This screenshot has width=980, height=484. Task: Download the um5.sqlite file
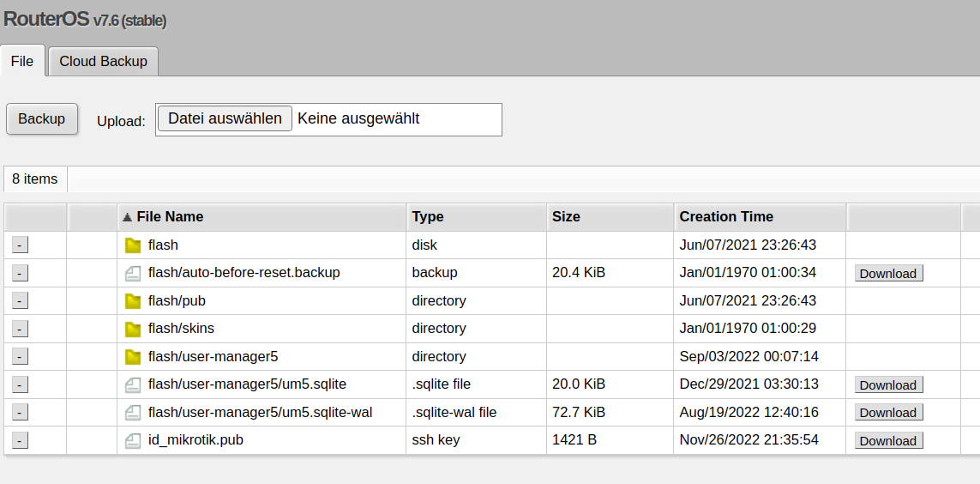[x=888, y=384]
